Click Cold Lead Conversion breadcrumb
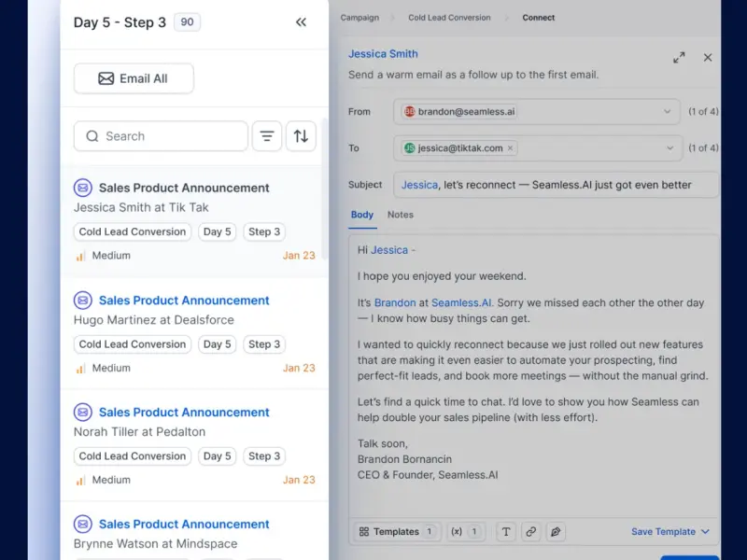 449,18
